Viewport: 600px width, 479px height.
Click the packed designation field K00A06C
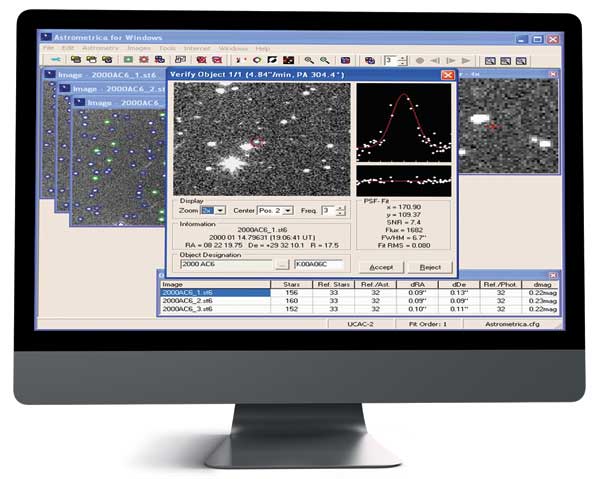point(318,265)
